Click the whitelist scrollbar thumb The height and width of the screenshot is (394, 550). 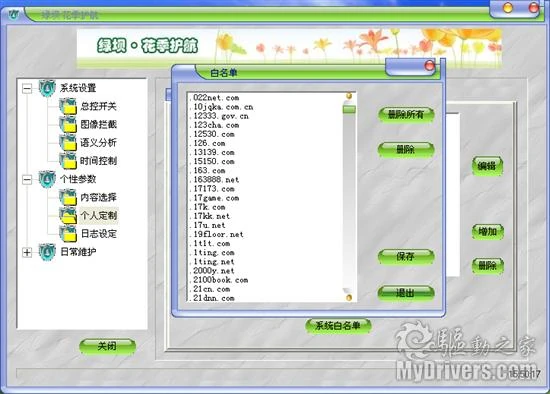point(349,109)
